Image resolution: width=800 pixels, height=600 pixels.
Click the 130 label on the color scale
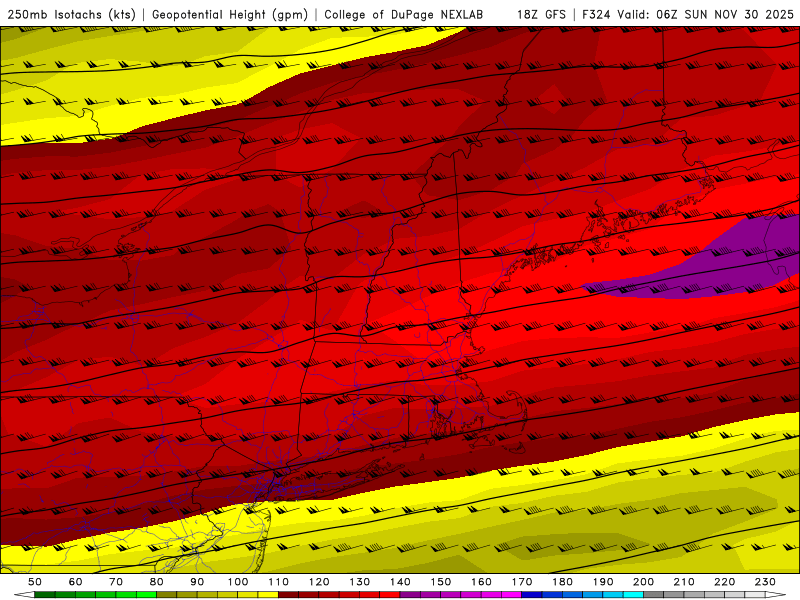[360, 582]
